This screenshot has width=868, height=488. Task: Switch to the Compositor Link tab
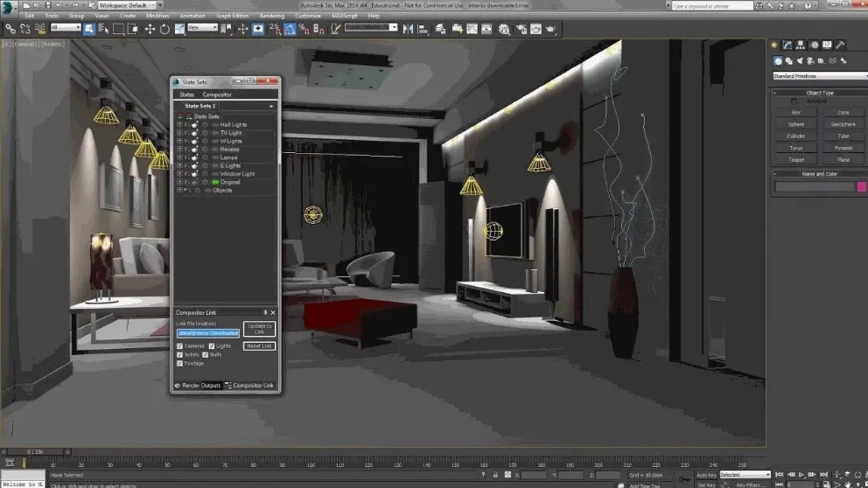click(251, 386)
